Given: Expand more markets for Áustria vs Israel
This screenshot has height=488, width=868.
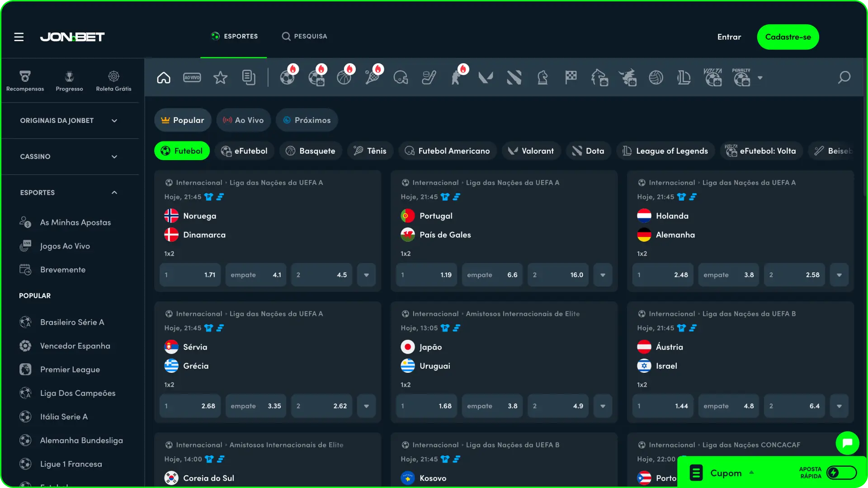Looking at the screenshot, I should click(x=839, y=406).
